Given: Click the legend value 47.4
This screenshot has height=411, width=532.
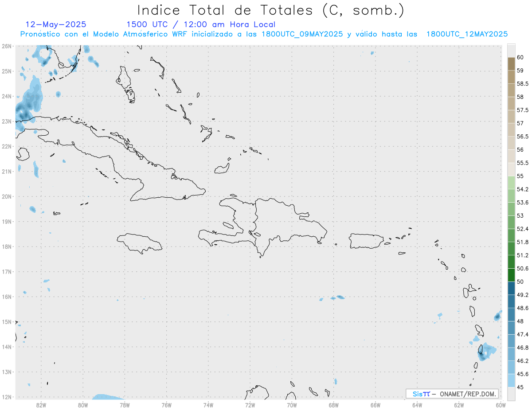Looking at the screenshot, I should coord(523,334).
